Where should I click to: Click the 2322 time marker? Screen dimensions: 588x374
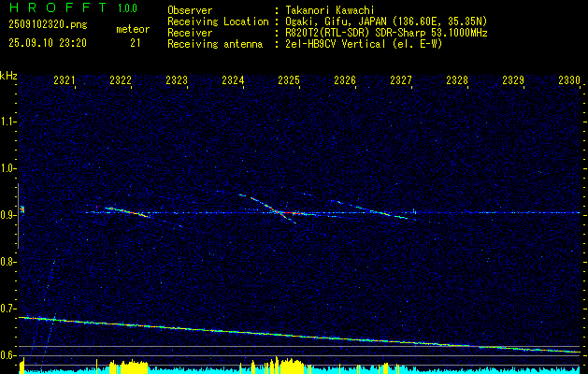[121, 80]
